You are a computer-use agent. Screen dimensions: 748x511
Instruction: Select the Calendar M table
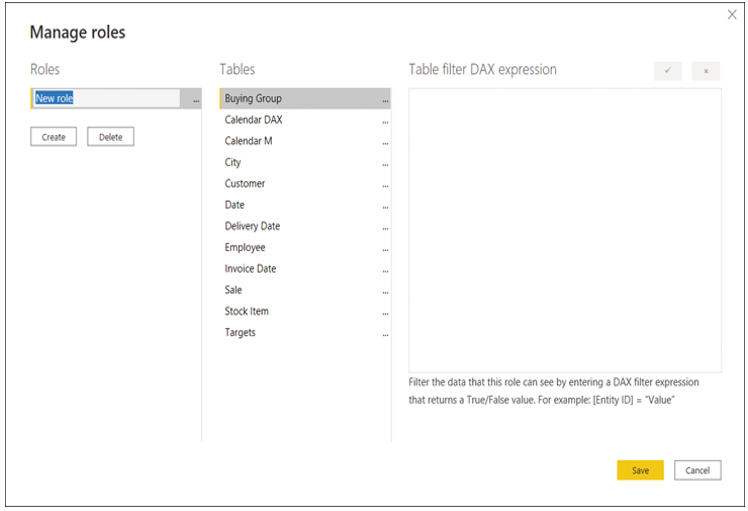point(305,141)
